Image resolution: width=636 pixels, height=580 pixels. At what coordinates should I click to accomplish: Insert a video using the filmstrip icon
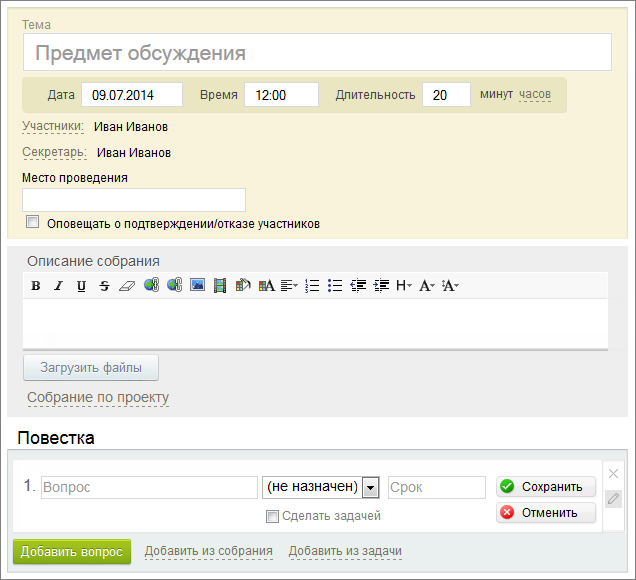pyautogui.click(x=220, y=286)
